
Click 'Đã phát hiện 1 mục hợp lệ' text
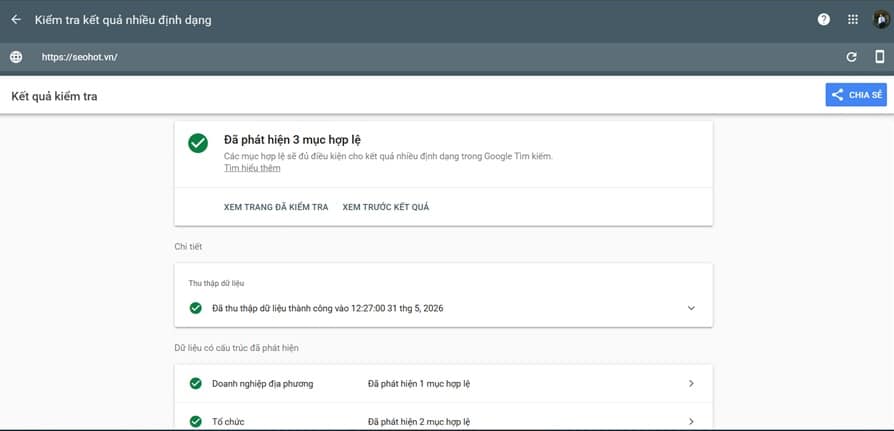coord(419,384)
